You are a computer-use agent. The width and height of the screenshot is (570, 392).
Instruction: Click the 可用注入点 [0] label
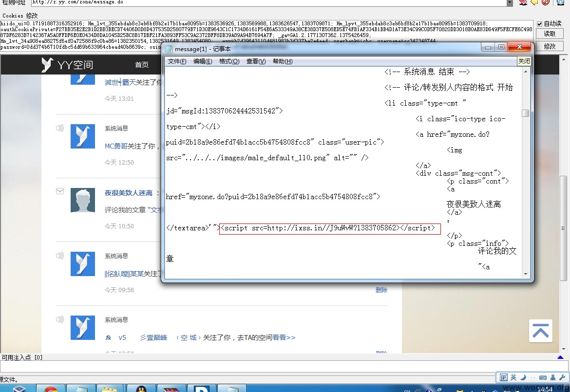[22, 357]
